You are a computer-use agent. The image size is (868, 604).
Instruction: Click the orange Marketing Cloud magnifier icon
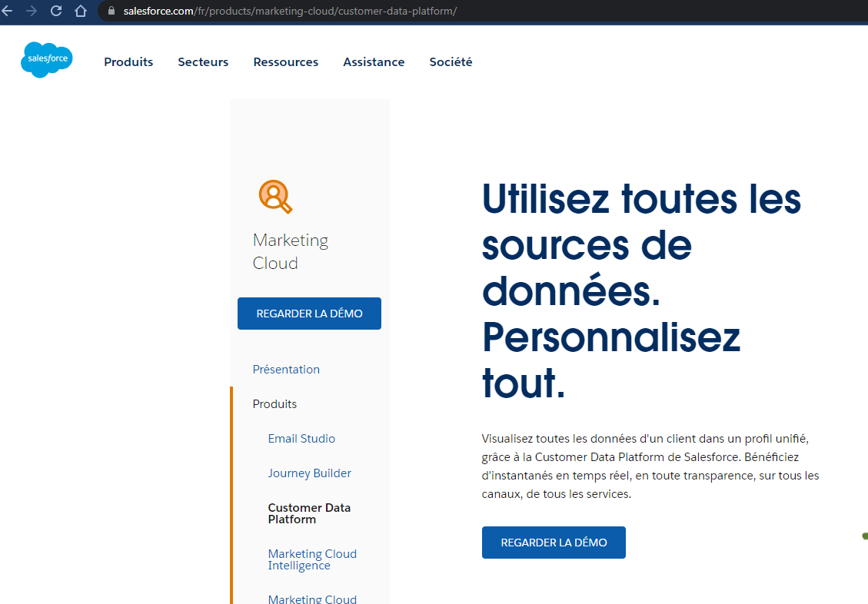275,197
